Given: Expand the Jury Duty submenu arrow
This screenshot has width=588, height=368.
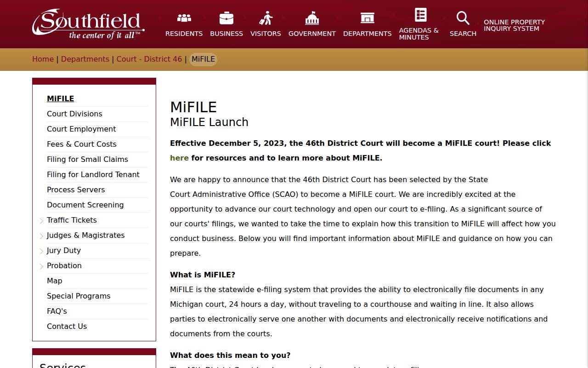Looking at the screenshot, I should [x=41, y=251].
